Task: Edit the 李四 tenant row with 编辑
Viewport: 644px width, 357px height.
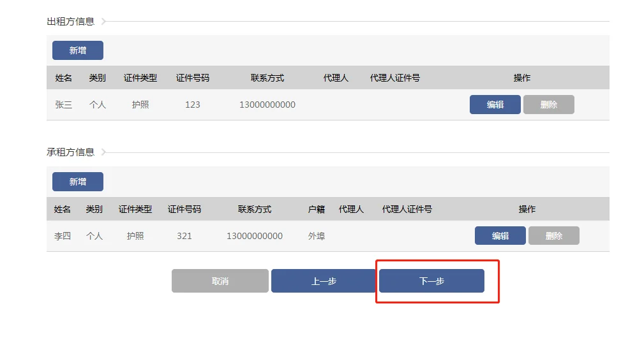Action: point(500,235)
